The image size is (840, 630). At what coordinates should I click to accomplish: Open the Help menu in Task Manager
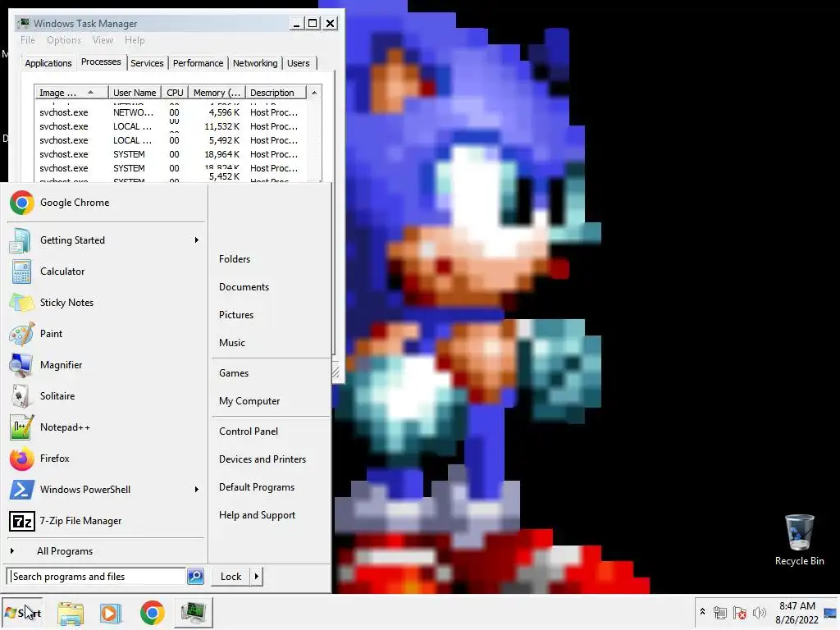coord(135,40)
